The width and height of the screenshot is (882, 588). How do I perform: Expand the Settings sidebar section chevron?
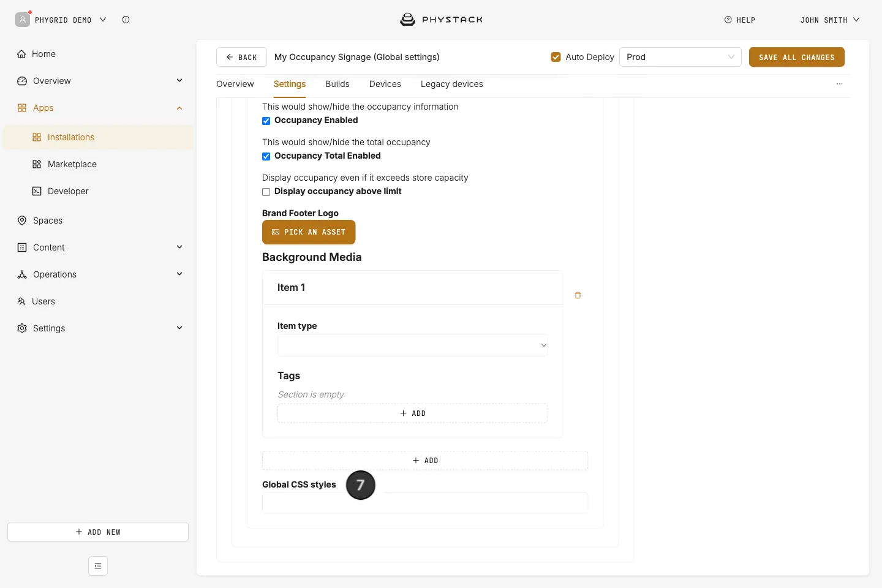(179, 328)
